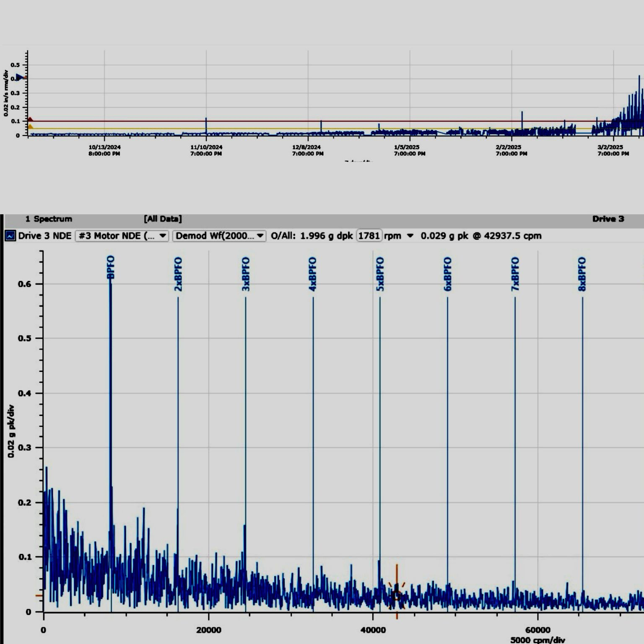644x644 pixels.
Task: Click the 60000 cpm axis value
Action: pyautogui.click(x=538, y=630)
